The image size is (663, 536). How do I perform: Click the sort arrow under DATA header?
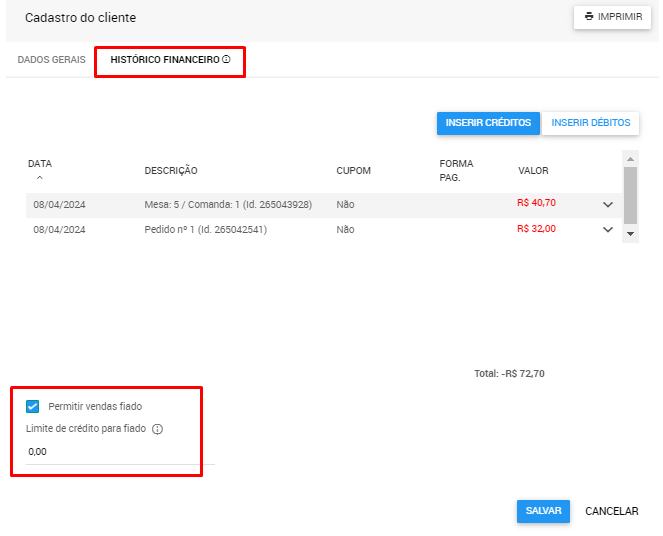pos(39,177)
